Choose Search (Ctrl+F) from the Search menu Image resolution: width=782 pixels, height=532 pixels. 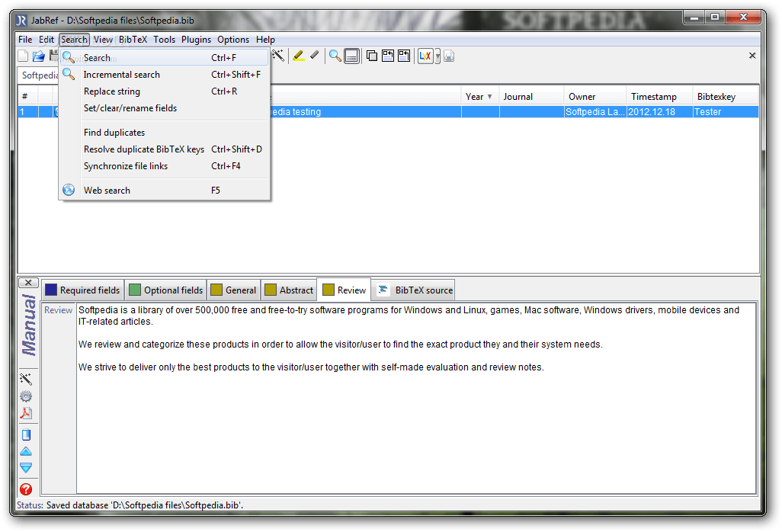(x=165, y=58)
